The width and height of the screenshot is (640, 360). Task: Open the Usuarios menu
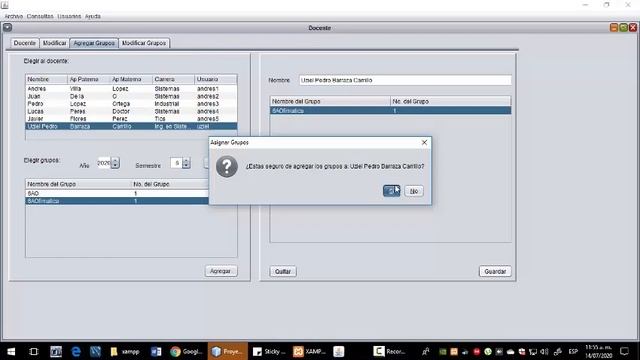tap(69, 16)
